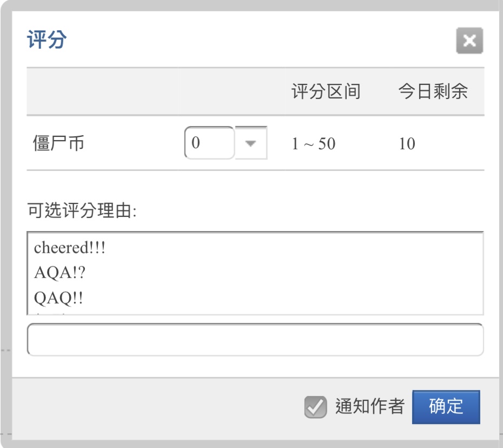
Task: Toggle the 通知作者 checkbox
Action: [315, 407]
